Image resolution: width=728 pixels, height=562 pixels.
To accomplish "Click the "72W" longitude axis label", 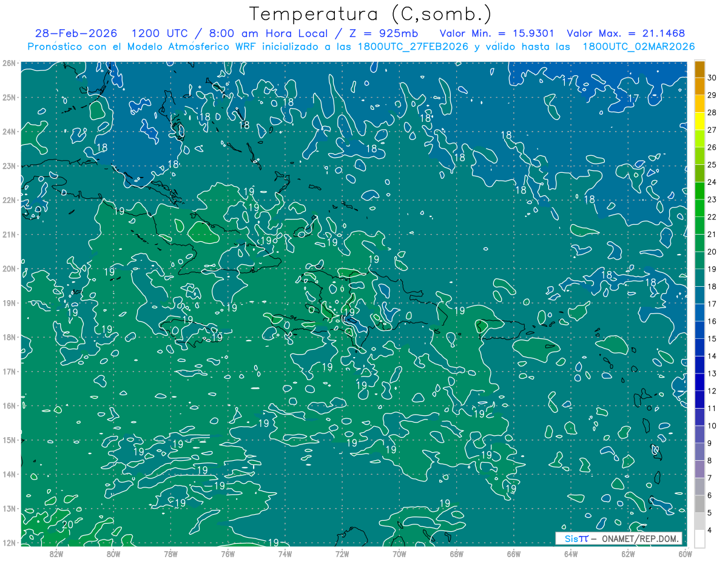I will click(x=342, y=554).
